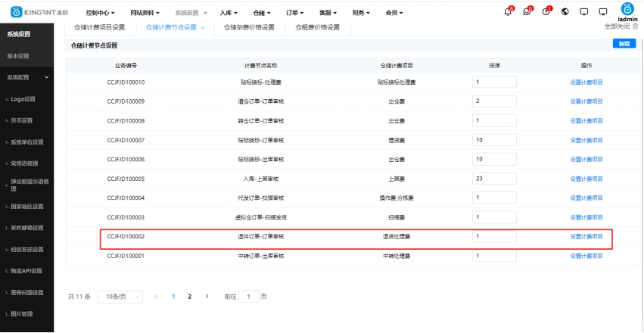Click the 业务编号 column header
The width and height of the screenshot is (644, 333).
pyautogui.click(x=126, y=66)
